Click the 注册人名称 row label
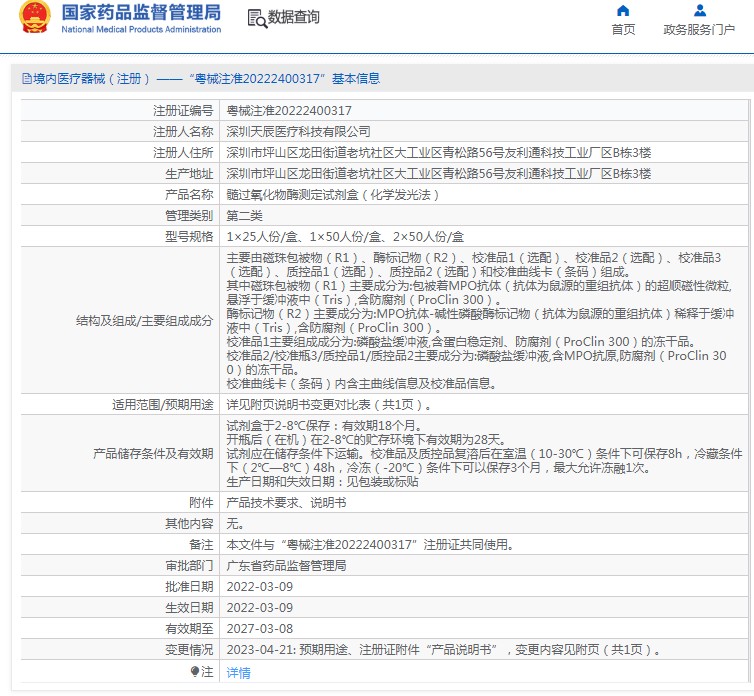 click(183, 132)
